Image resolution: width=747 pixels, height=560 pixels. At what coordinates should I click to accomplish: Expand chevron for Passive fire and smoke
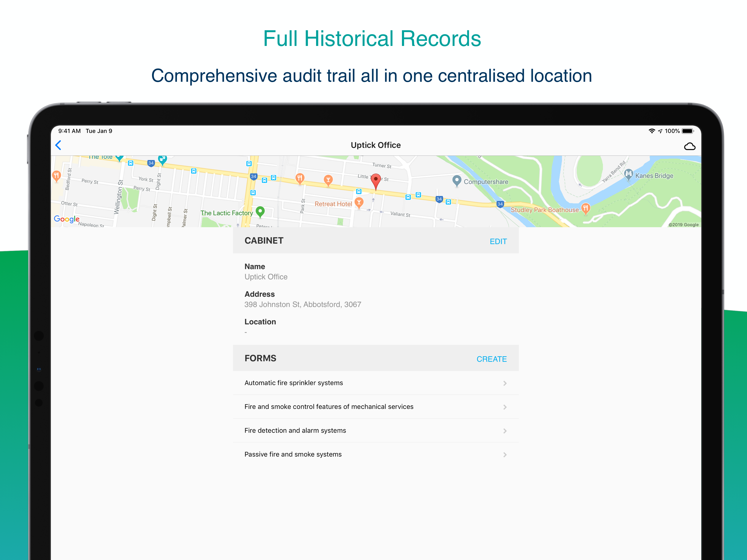[x=505, y=455]
